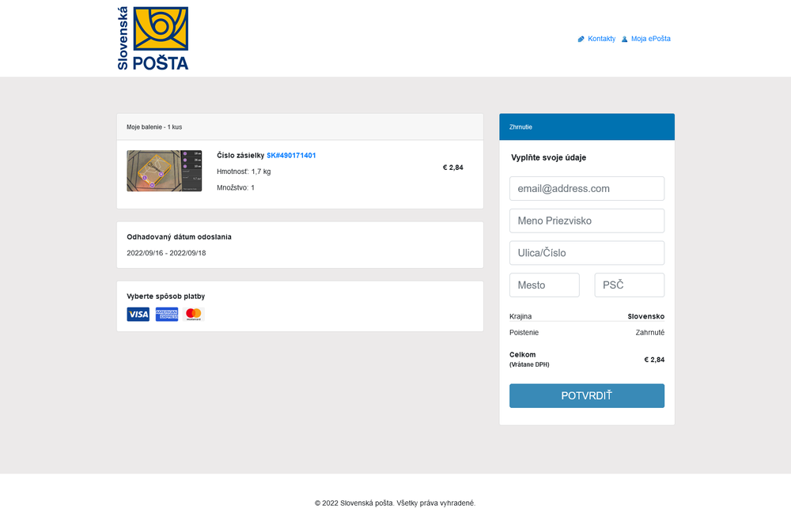Screen dimensions: 791x532
Task: Select Visa as payment method
Action: click(138, 315)
